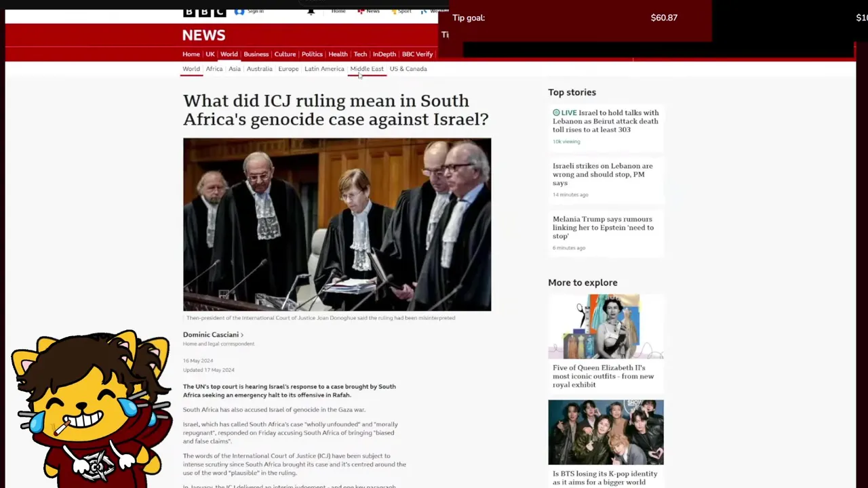Click the crying cat avatar overlay
868x488 pixels.
click(x=92, y=405)
